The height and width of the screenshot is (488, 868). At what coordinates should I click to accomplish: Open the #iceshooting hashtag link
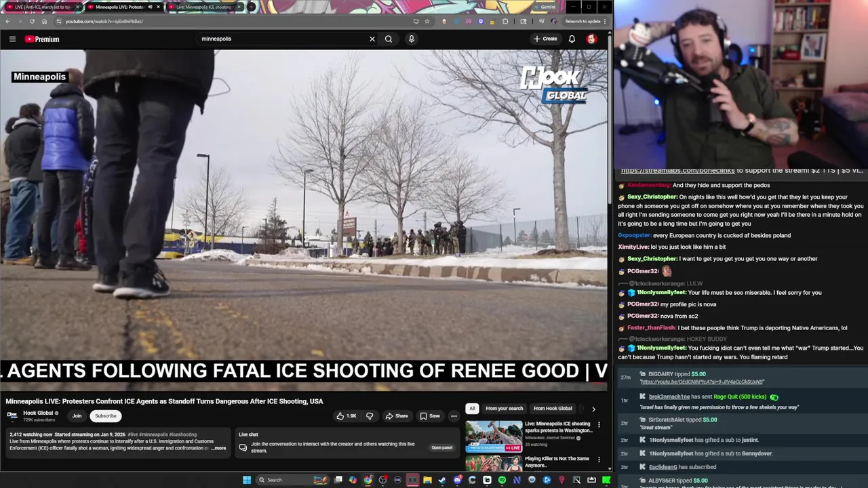[x=182, y=434]
